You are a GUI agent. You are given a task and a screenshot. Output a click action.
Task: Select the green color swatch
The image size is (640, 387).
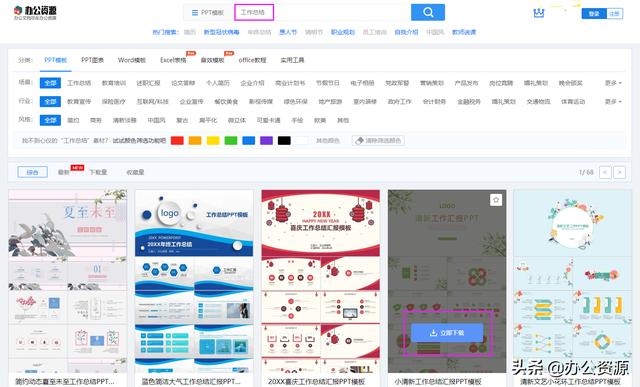(231, 140)
